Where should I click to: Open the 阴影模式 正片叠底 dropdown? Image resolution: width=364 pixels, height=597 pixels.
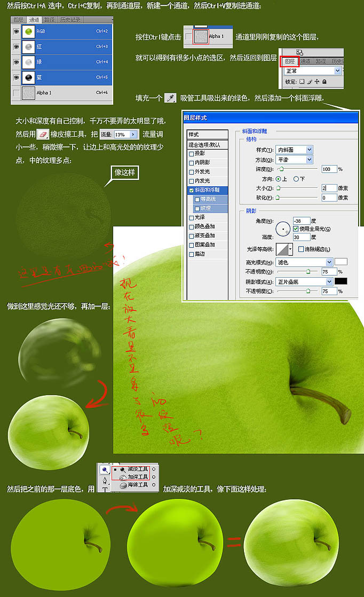[x=304, y=281]
